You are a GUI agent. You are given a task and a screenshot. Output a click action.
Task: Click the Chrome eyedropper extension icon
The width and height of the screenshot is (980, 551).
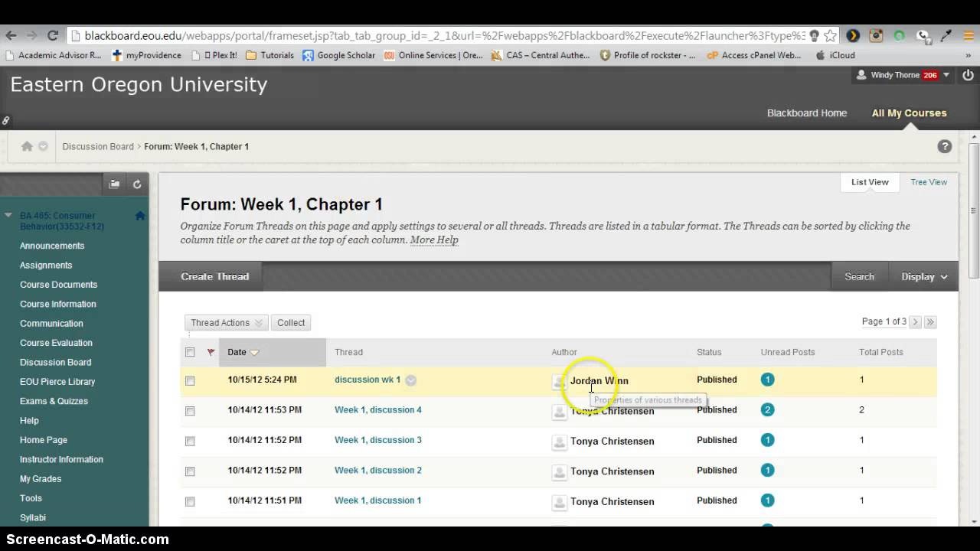click(x=947, y=35)
